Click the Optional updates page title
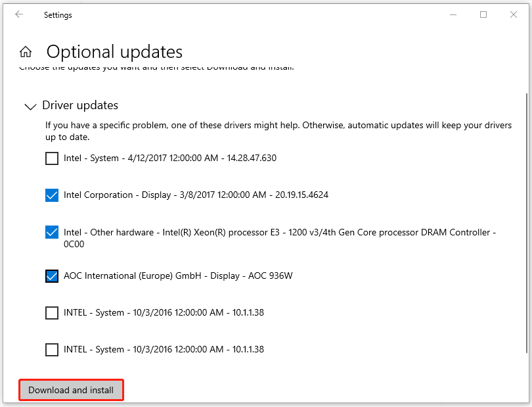 tap(116, 52)
